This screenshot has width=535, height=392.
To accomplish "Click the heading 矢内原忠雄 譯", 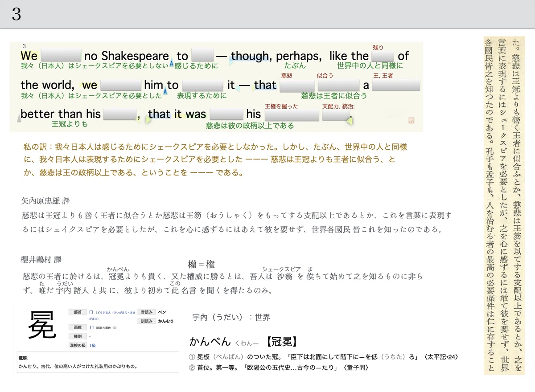I will (x=45, y=201).
